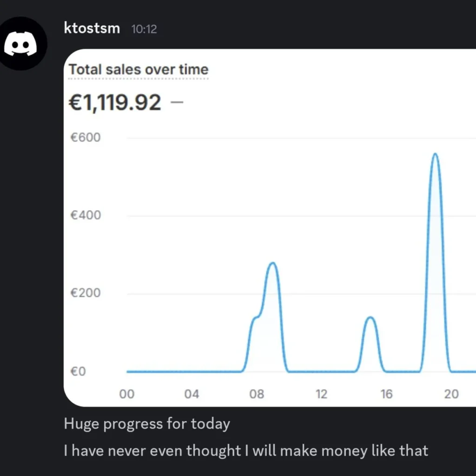Click the €600 axis gridline label
This screenshot has width=476, height=476.
86,137
